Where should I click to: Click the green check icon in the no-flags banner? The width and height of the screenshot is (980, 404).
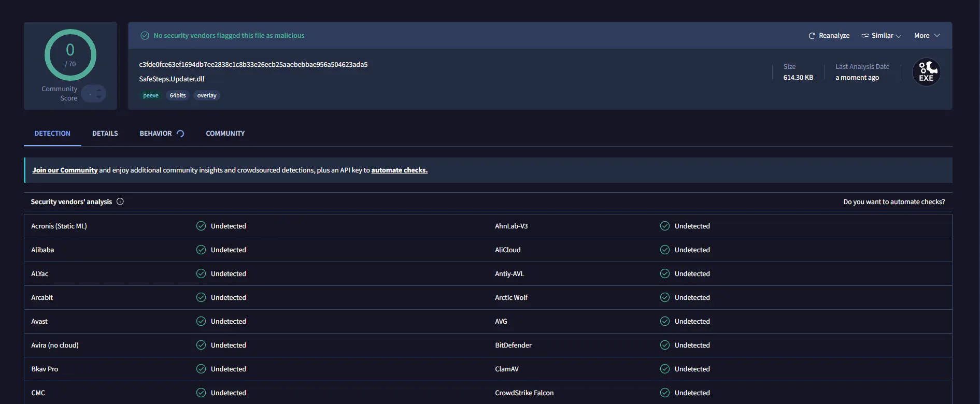(145, 36)
